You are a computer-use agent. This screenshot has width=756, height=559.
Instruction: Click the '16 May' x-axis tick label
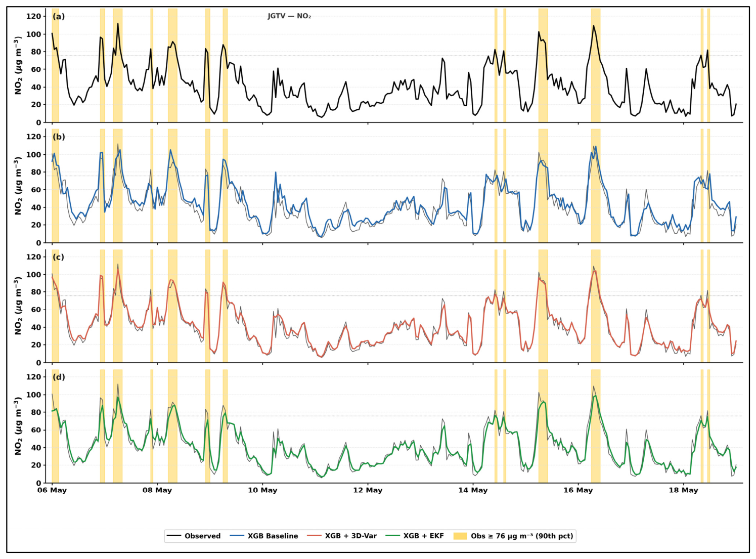tap(578, 490)
